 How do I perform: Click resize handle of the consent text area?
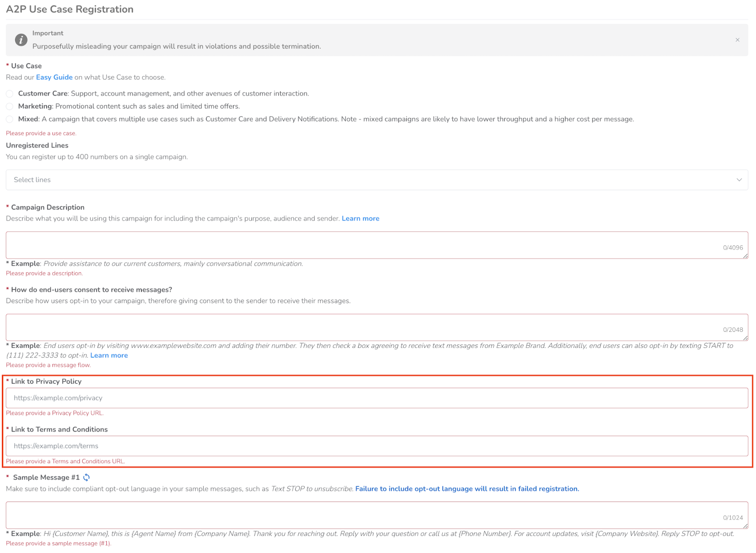click(x=745, y=338)
